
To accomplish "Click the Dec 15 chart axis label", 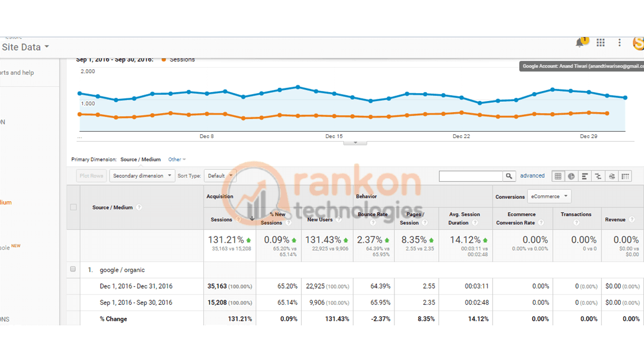I will (x=334, y=136).
